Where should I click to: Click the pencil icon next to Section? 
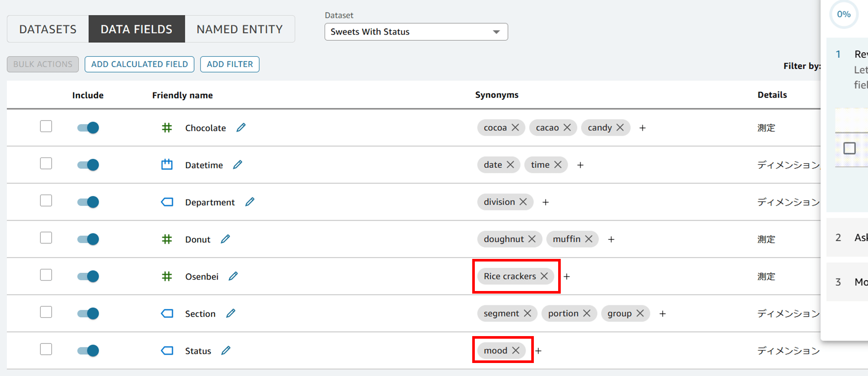coord(230,313)
